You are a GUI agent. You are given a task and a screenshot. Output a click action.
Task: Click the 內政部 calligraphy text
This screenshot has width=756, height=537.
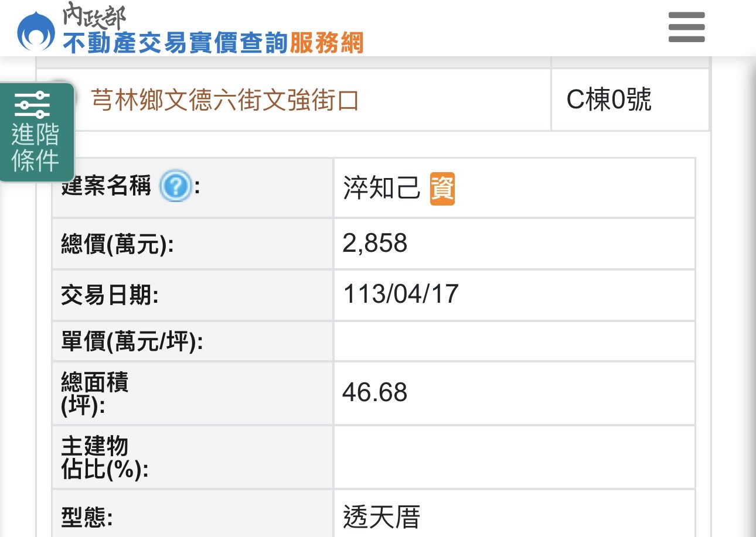point(94,16)
